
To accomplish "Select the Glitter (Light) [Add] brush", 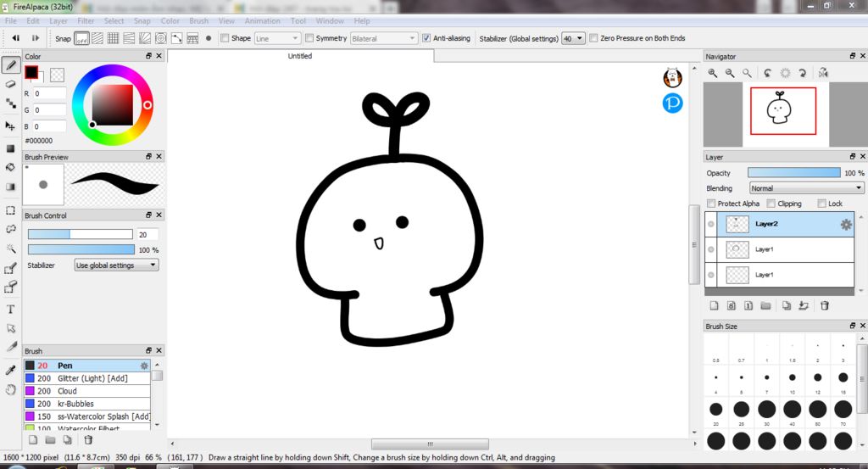I will click(87, 378).
